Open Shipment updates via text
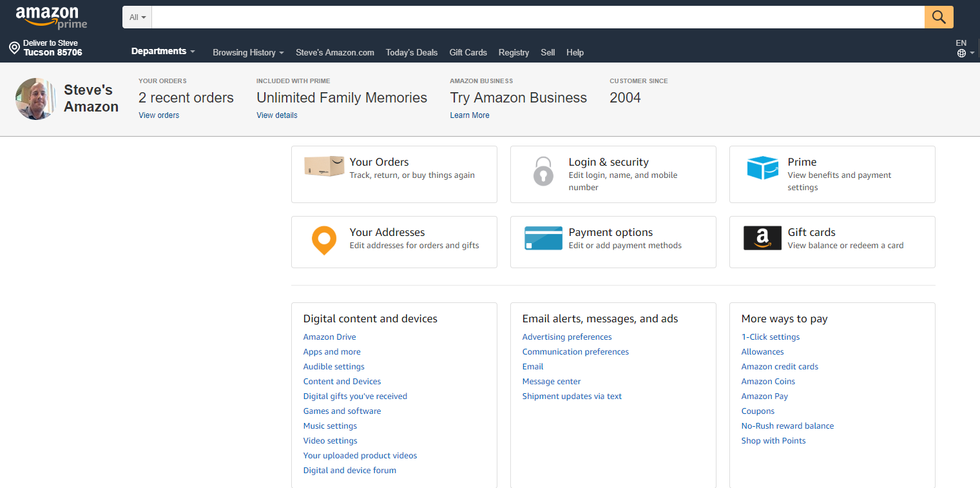980x488 pixels. [572, 396]
